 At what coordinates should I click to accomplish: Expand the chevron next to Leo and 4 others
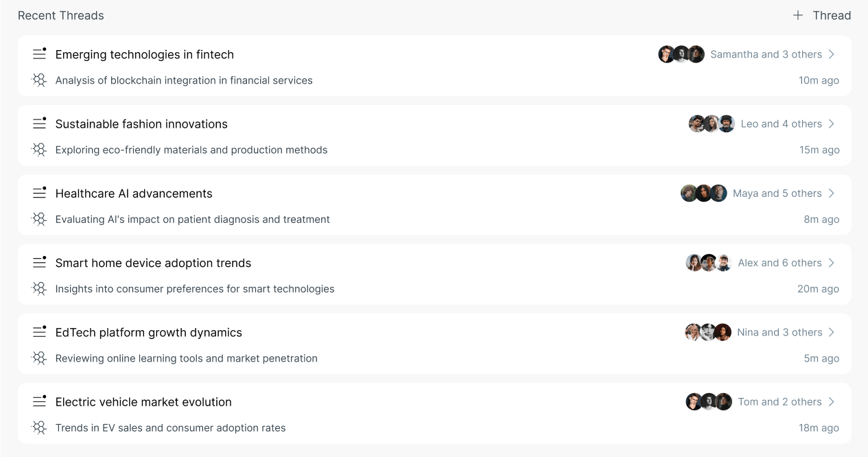coord(832,124)
